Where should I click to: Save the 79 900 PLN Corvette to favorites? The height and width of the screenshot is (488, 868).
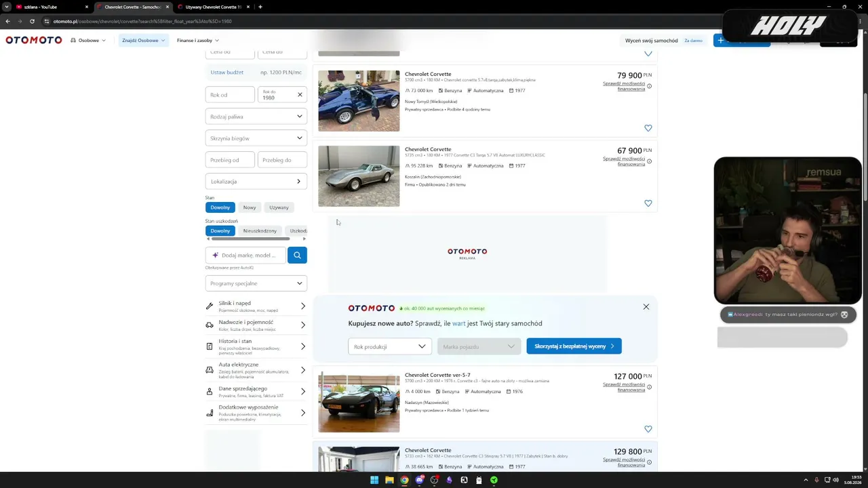[648, 128]
